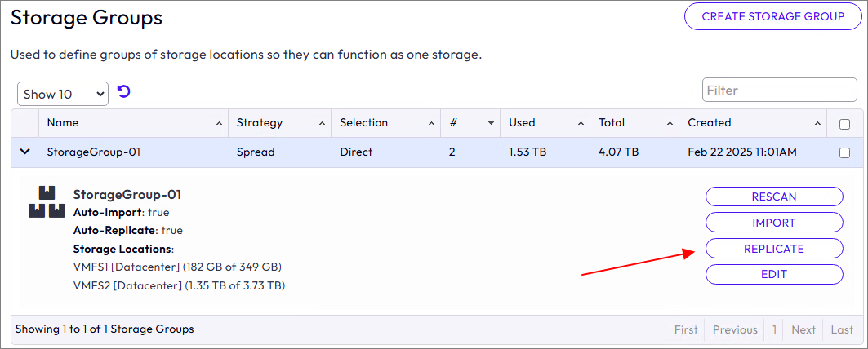Click the StorageGroup-01 boxes icon
This screenshot has height=349, width=868.
[47, 202]
